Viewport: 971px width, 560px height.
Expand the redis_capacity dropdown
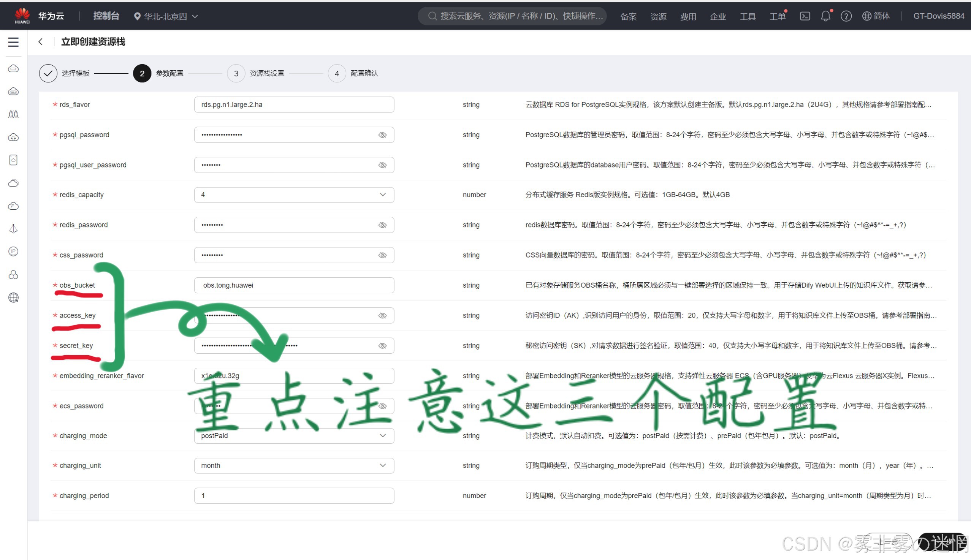(382, 195)
